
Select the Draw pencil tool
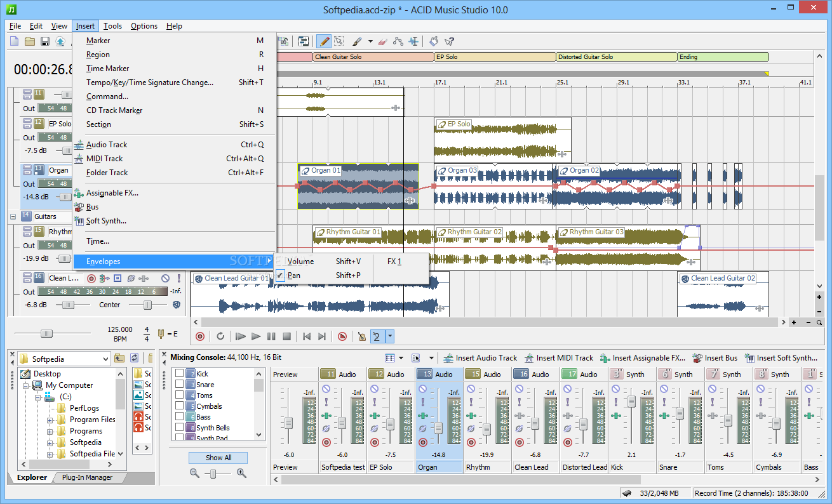click(324, 41)
